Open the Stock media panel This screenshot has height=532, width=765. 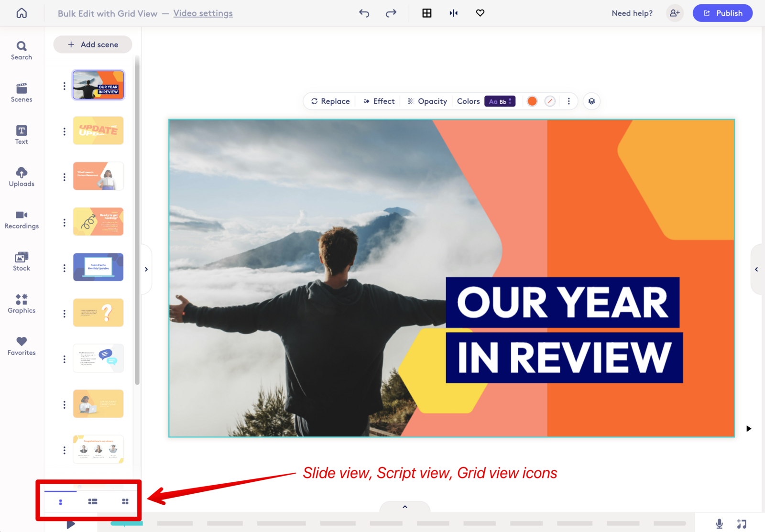click(x=22, y=261)
